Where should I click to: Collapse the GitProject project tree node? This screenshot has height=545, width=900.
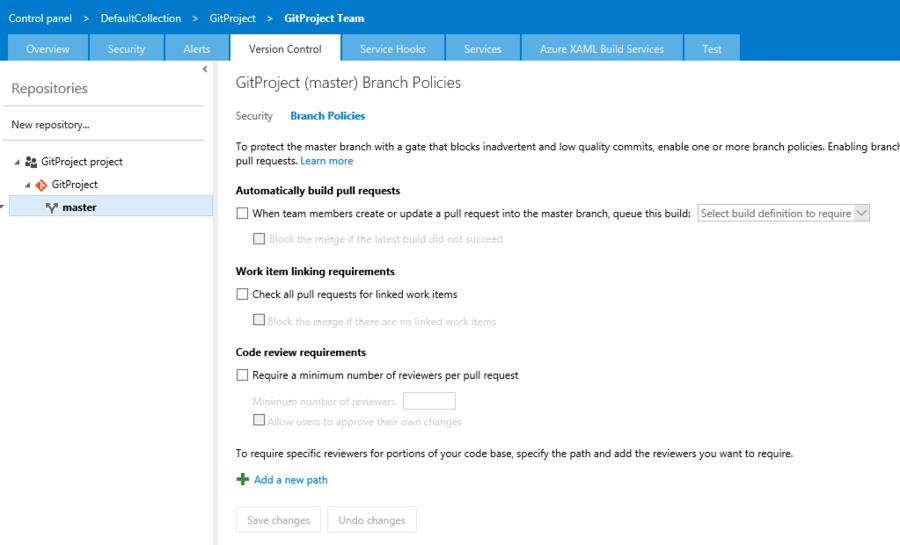pyautogui.click(x=17, y=162)
